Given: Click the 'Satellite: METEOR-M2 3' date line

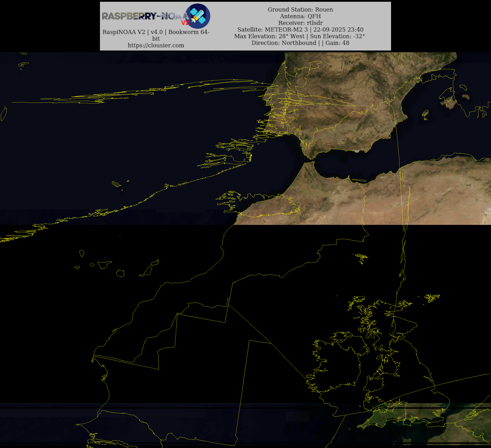Looking at the screenshot, I should pos(300,29).
